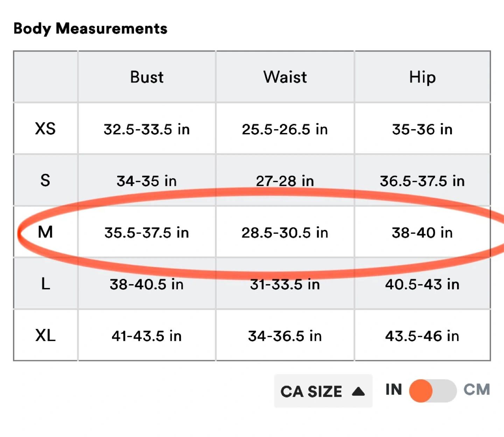
Task: Click the XL hip value 43.5-46 in
Action: coord(422,336)
